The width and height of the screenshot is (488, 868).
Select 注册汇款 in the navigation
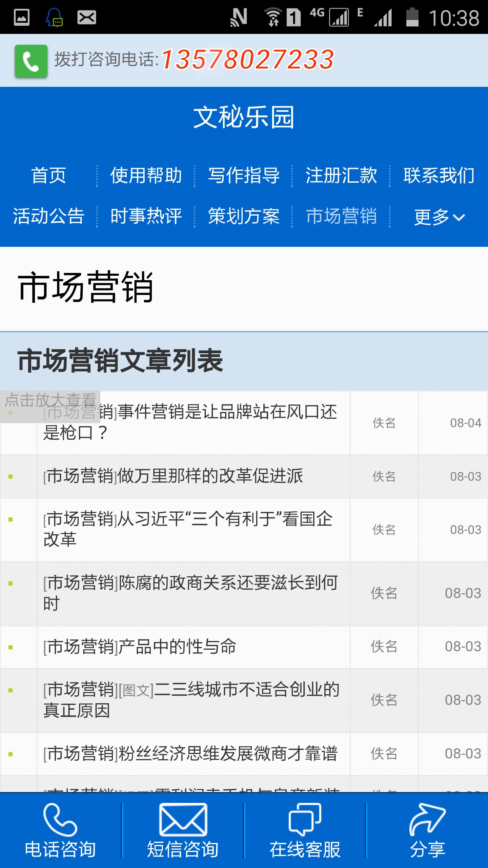point(341,176)
